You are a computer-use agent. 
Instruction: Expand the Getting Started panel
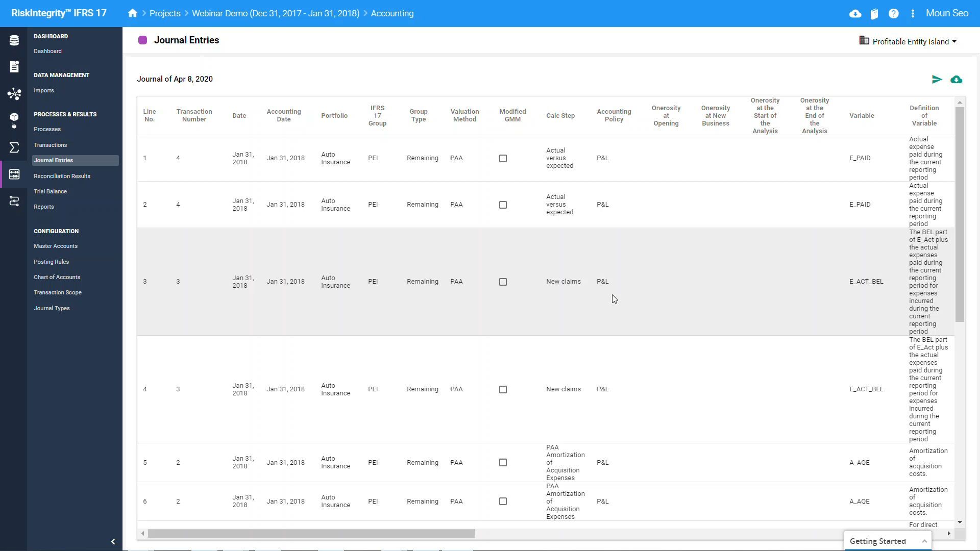(924, 541)
